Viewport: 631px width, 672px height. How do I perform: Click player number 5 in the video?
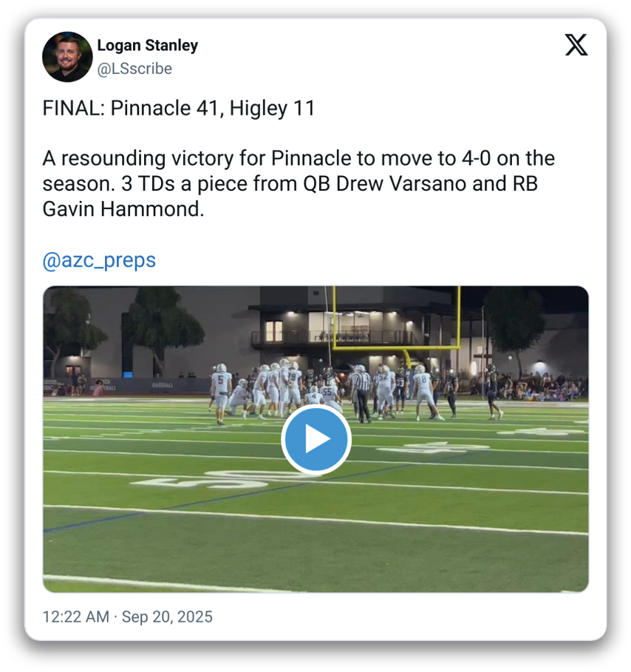tap(221, 393)
